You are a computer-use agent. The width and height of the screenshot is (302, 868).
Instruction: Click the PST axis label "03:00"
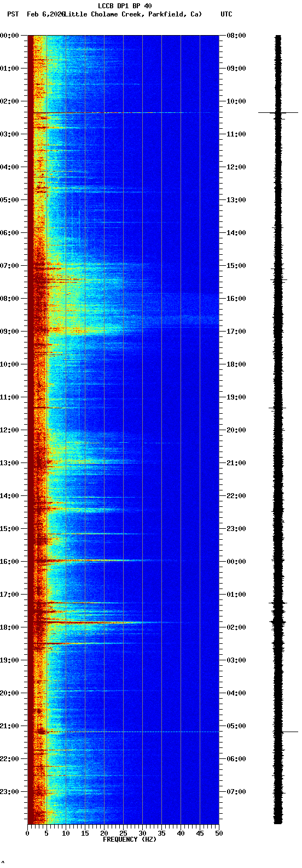point(9,134)
